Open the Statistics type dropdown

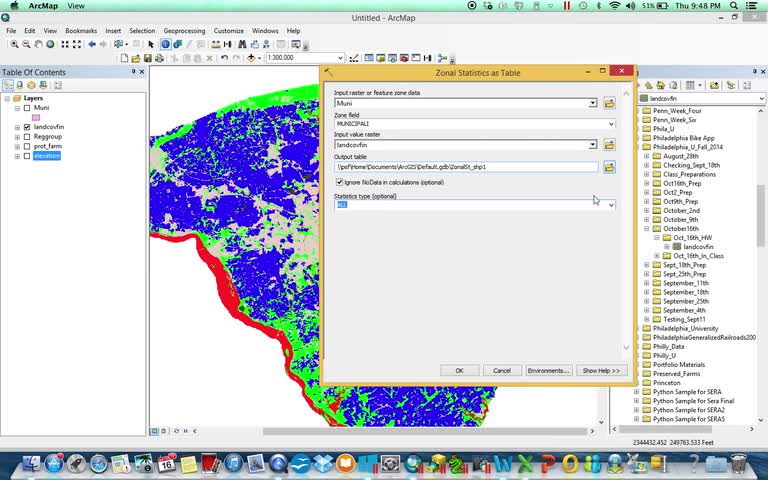click(611, 205)
